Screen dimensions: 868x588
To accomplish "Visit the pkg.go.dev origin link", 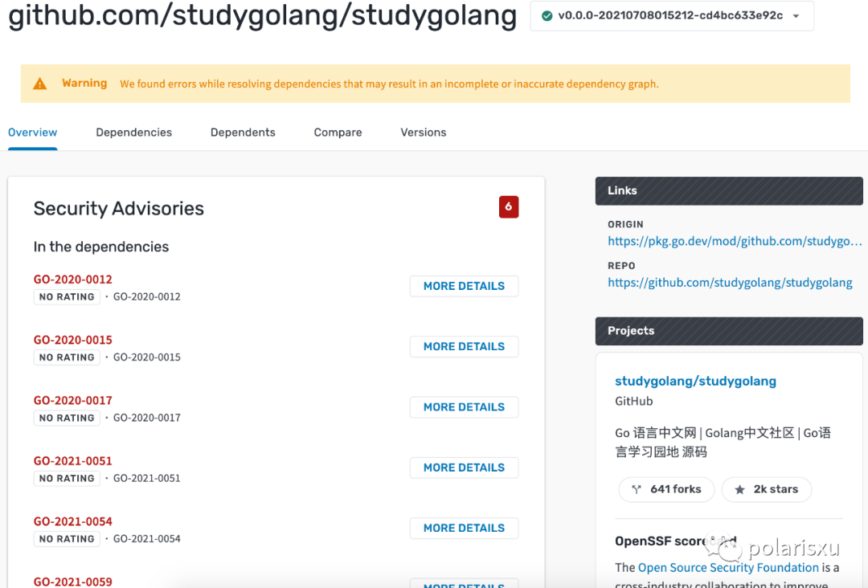I will (x=735, y=241).
